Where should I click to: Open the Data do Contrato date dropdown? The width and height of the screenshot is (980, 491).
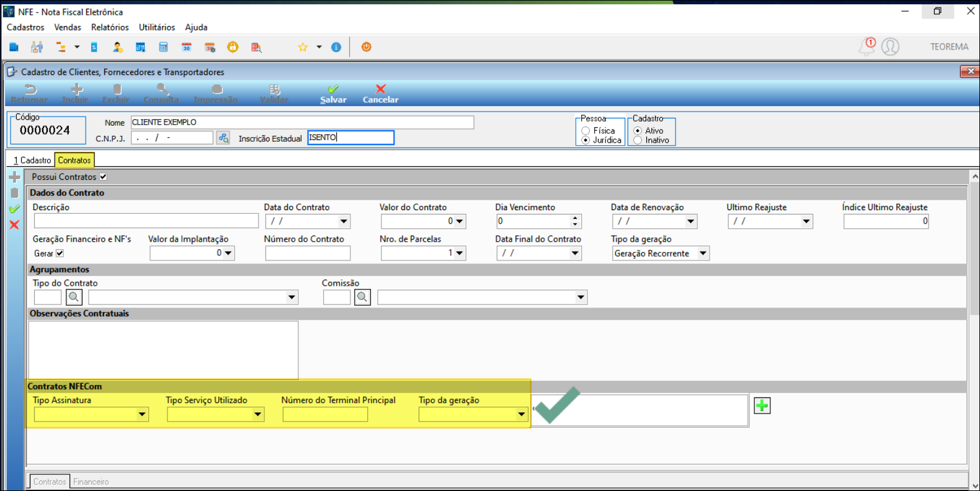[344, 221]
